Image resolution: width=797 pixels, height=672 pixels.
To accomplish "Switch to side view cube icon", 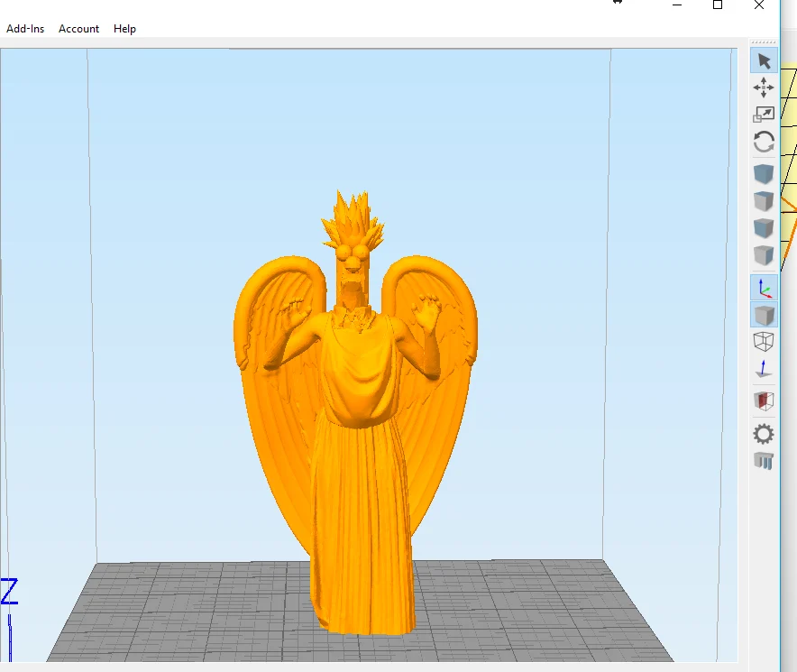I will [764, 255].
